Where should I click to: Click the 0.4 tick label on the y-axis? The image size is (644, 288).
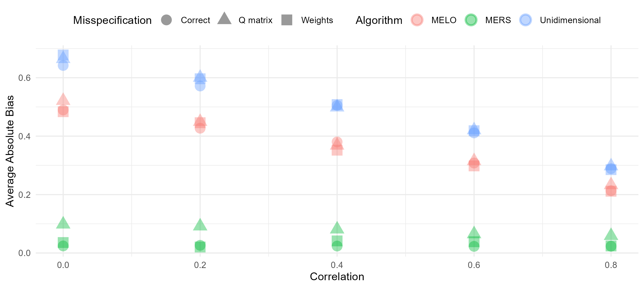pyautogui.click(x=24, y=136)
